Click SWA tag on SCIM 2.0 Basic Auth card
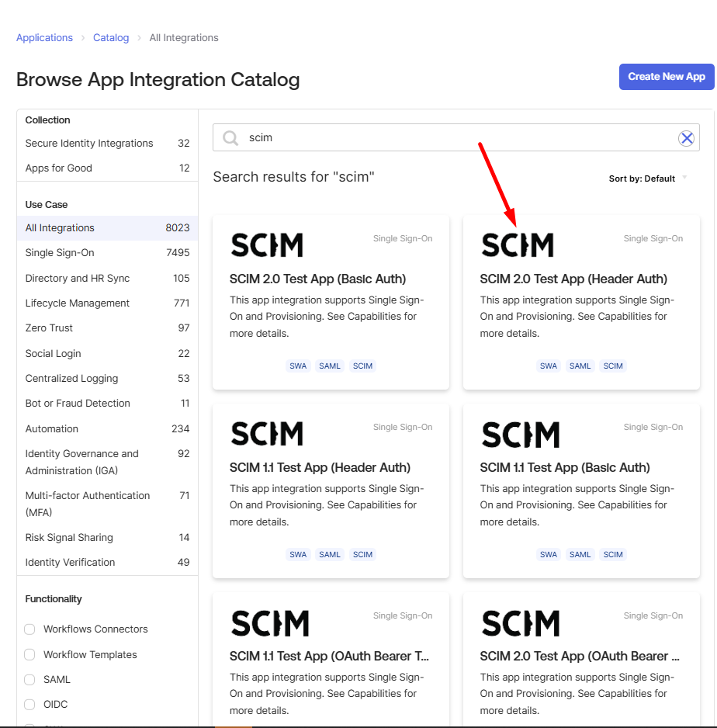This screenshot has width=717, height=728. tap(298, 366)
